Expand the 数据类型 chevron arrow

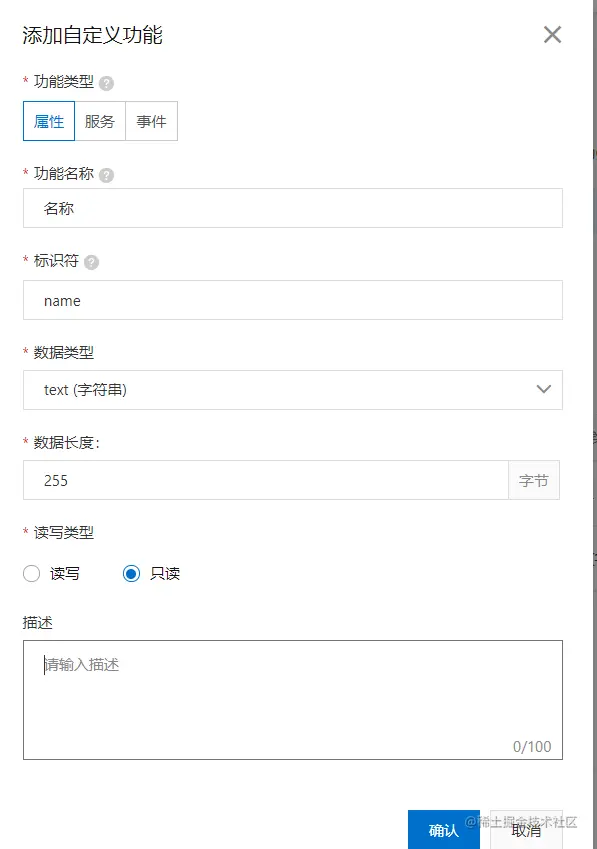pos(543,389)
